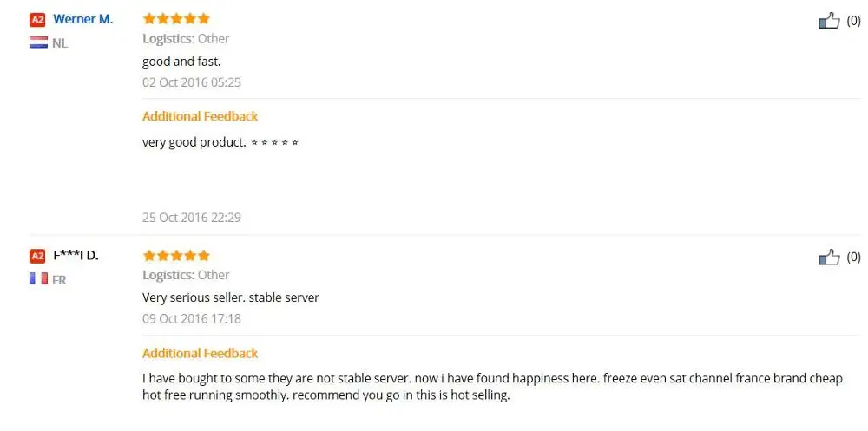This screenshot has width=868, height=431.
Task: Click F***l D.'s five-star rating
Action: [x=176, y=255]
